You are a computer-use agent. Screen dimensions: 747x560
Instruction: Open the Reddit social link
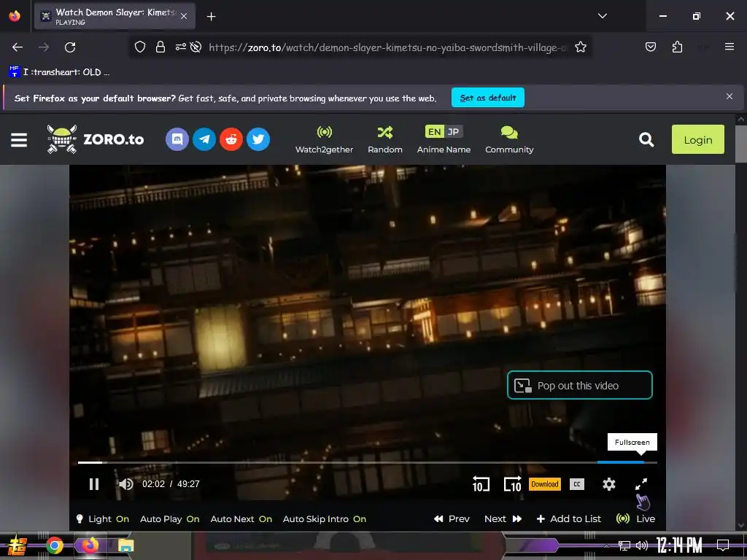[x=231, y=139]
